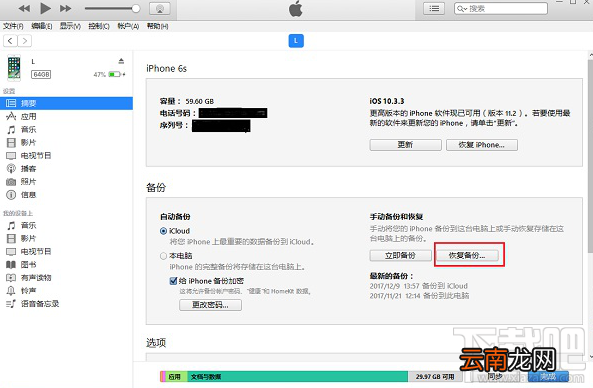Toggle 给 iPhone 备份加密 checkbox

coord(173,281)
